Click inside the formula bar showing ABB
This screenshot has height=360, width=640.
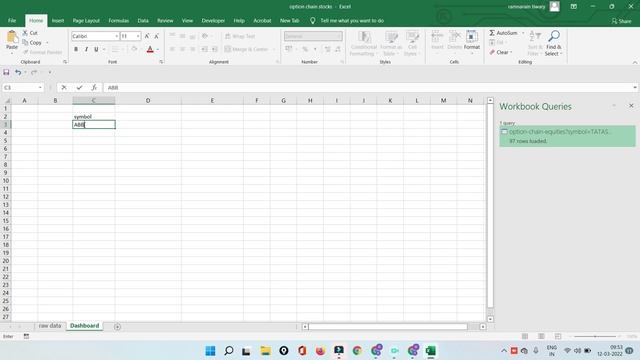pos(367,87)
